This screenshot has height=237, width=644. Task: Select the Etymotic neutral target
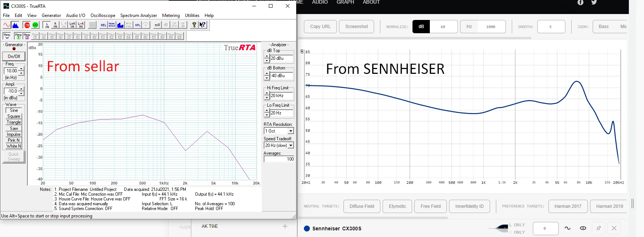point(397,206)
